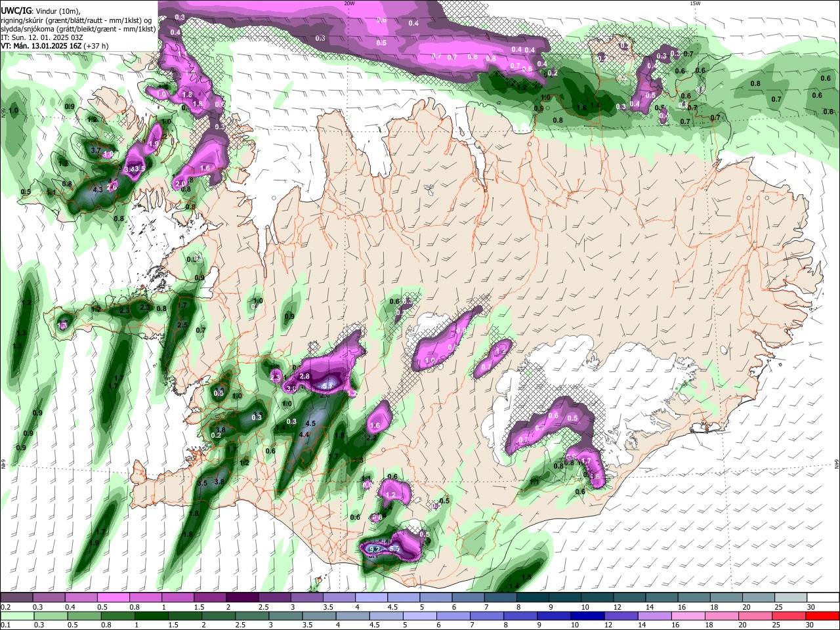Image resolution: width=840 pixels, height=630 pixels.
Task: Click the bright red swatch ending the lower legend row
Action: pyautogui.click(x=822, y=616)
